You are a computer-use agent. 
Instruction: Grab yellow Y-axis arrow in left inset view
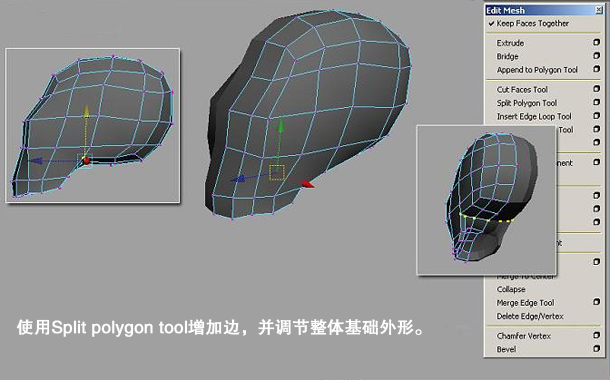86,111
